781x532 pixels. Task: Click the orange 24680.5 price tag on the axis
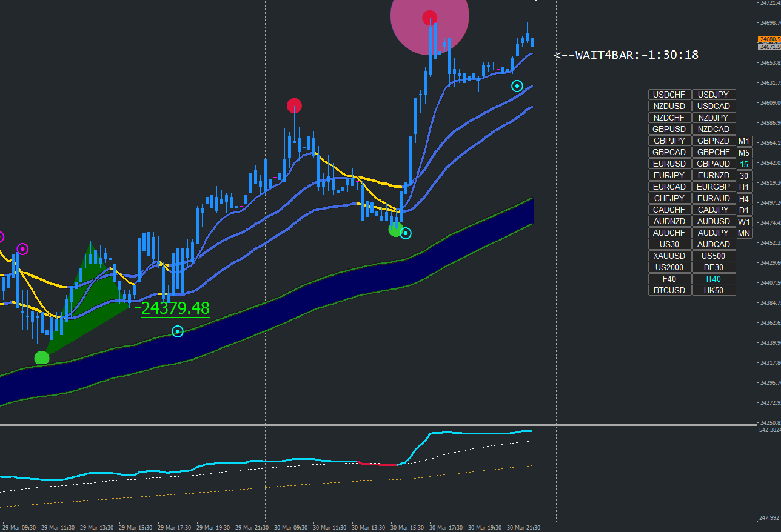[x=769, y=39]
